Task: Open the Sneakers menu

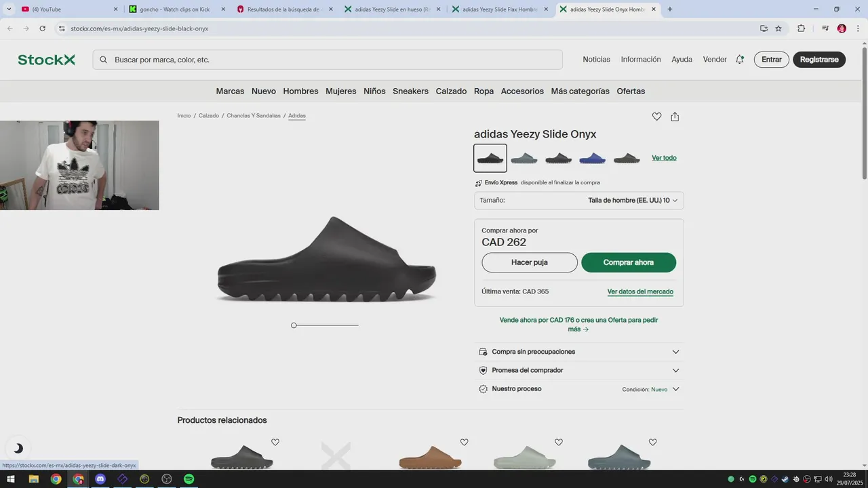Action: (410, 91)
